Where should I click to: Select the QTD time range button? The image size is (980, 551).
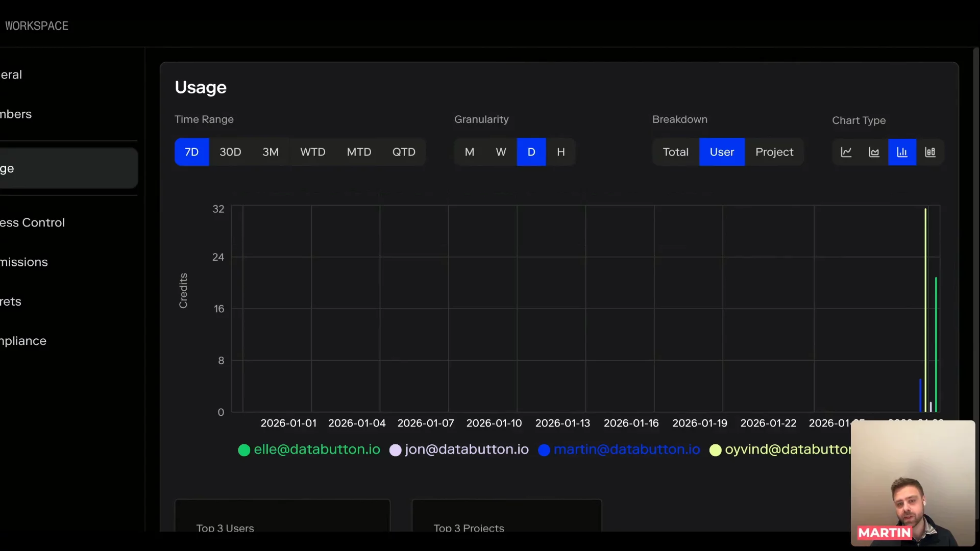(404, 152)
